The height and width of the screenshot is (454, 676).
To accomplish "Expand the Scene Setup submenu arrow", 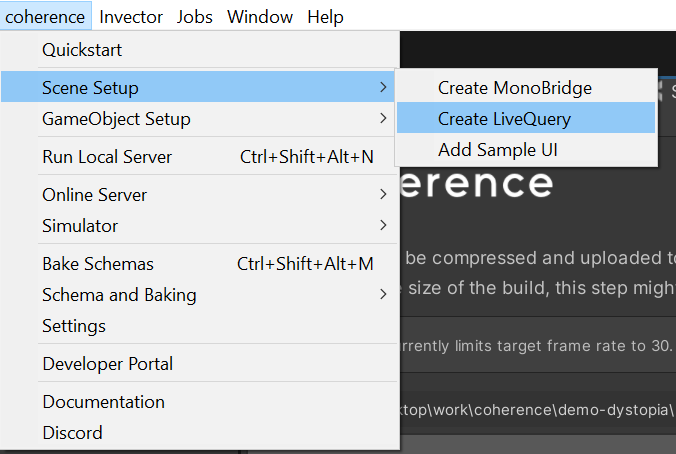I will coord(383,87).
